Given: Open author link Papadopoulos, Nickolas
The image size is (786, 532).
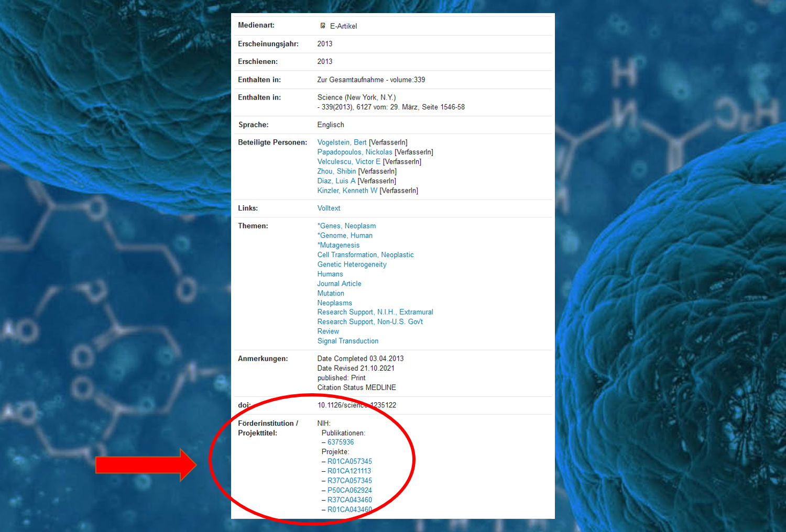Looking at the screenshot, I should [x=354, y=152].
